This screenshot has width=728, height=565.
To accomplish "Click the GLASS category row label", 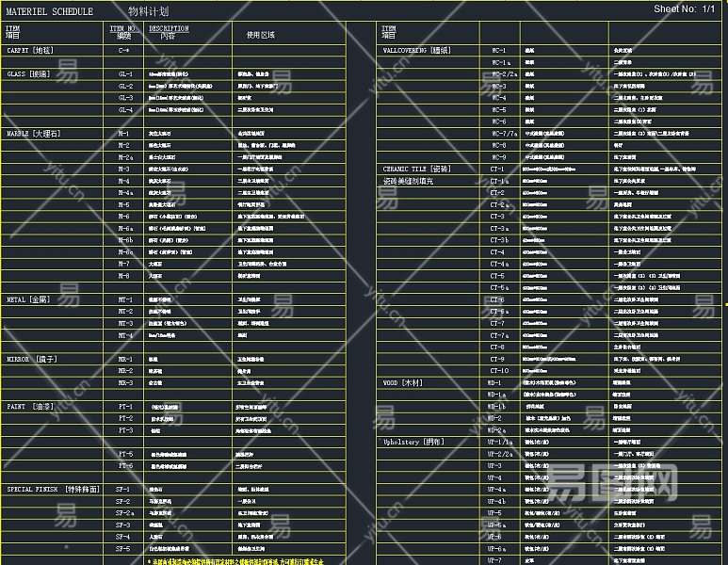I will pos(28,73).
